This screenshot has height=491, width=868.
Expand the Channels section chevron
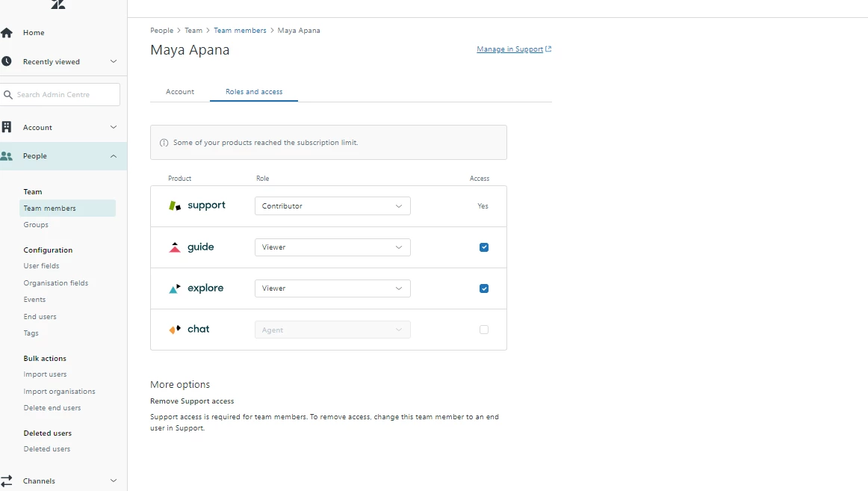(x=114, y=481)
